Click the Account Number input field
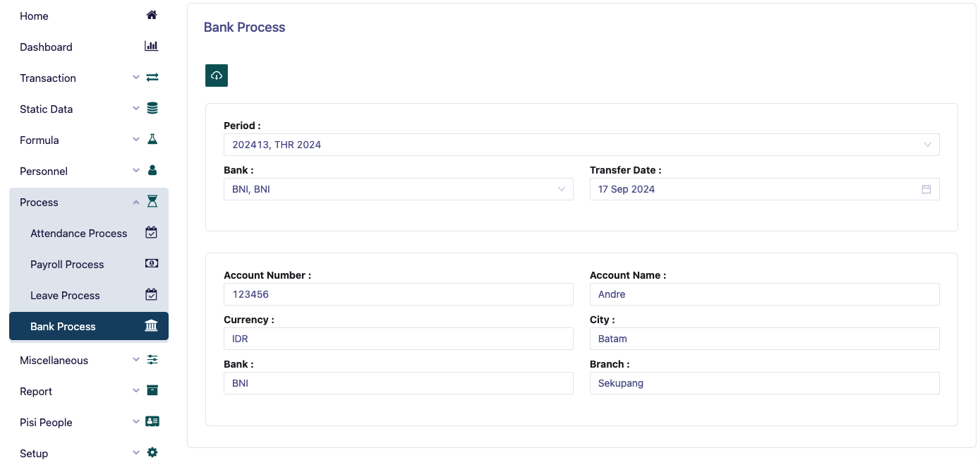 [x=399, y=294]
